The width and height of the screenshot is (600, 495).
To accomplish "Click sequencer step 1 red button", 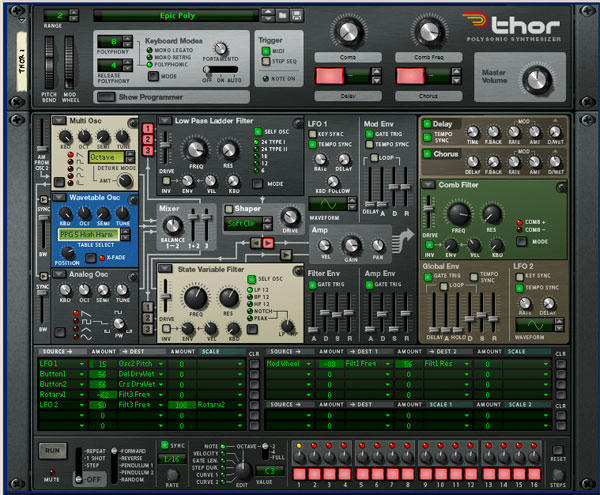I will click(x=299, y=474).
